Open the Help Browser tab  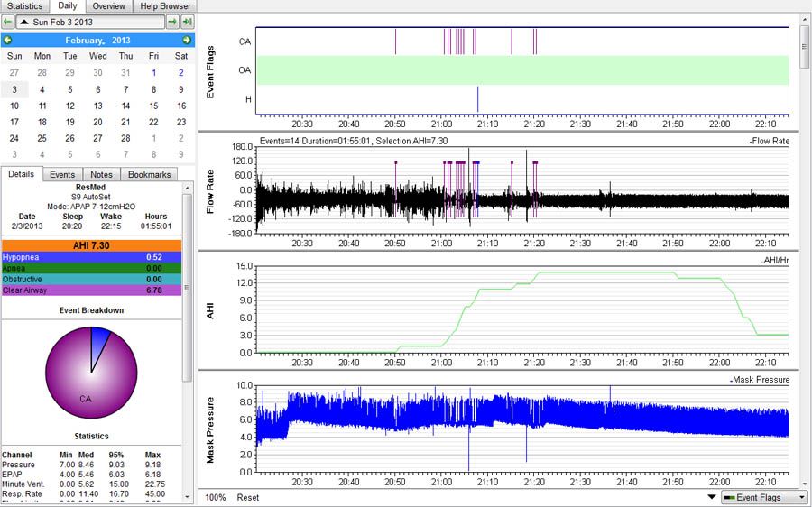(x=165, y=6)
